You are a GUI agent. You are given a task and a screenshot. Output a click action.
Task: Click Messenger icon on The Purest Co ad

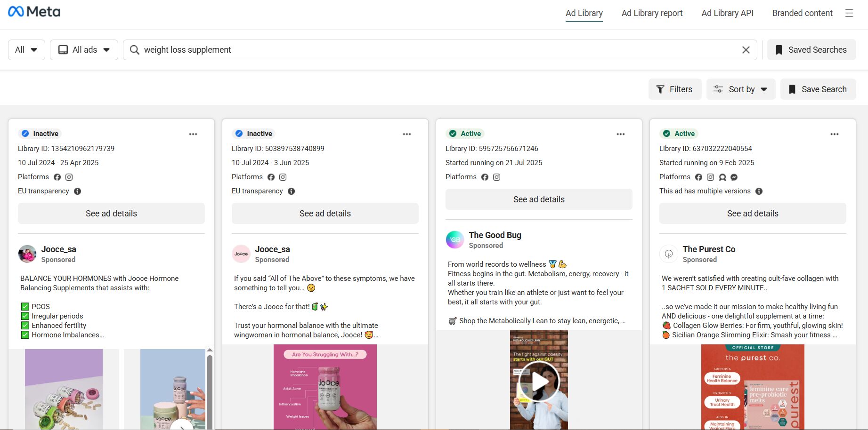(x=734, y=177)
